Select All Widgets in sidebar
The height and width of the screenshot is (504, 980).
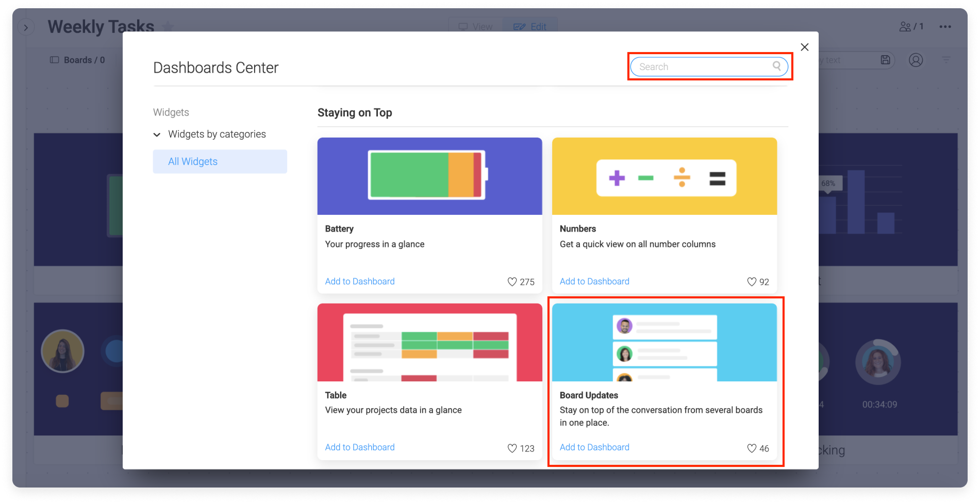pyautogui.click(x=220, y=162)
